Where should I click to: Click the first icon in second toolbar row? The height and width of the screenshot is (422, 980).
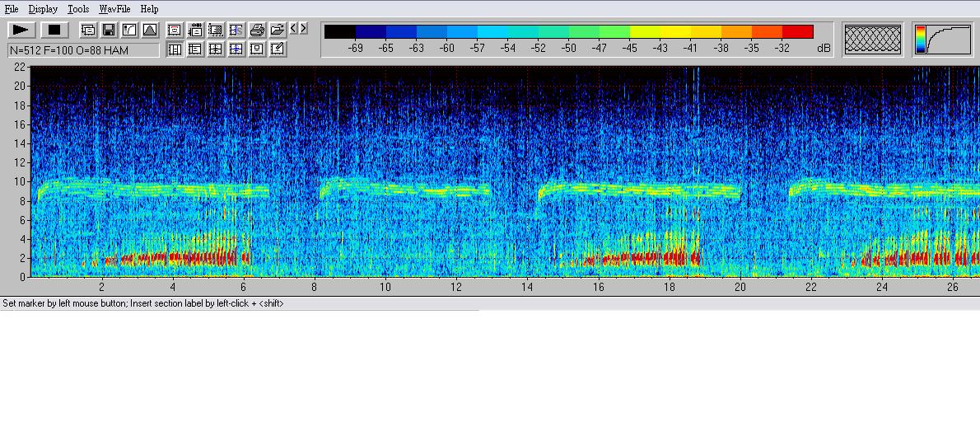pos(175,49)
